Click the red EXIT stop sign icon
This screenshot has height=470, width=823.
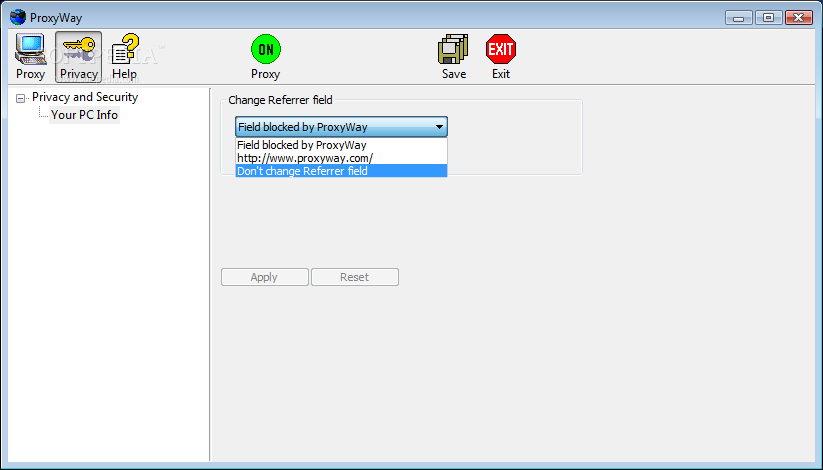(x=501, y=57)
